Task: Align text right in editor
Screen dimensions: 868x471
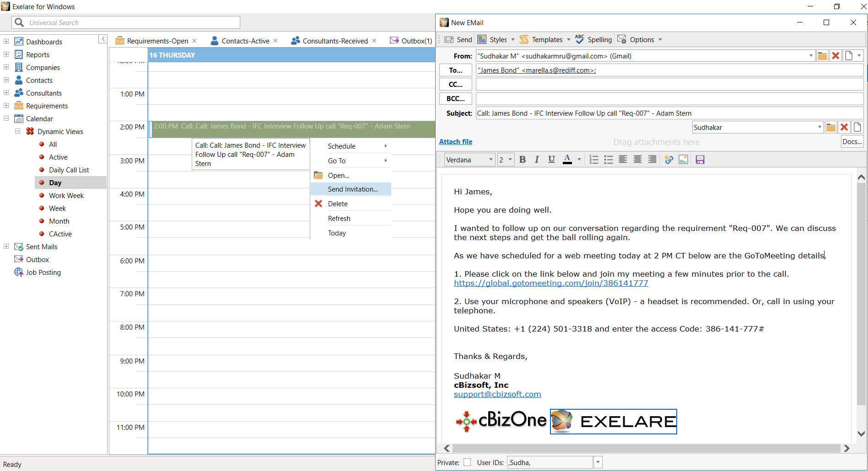Action: click(652, 160)
